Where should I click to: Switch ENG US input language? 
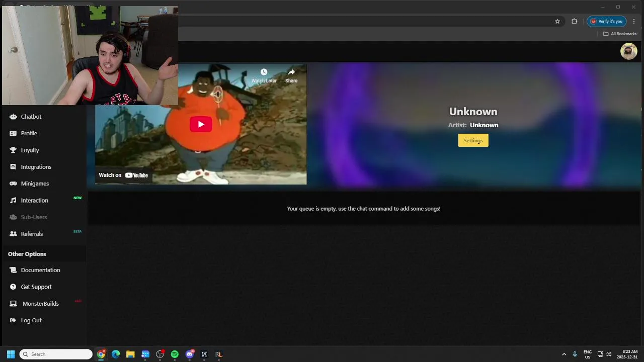587,354
